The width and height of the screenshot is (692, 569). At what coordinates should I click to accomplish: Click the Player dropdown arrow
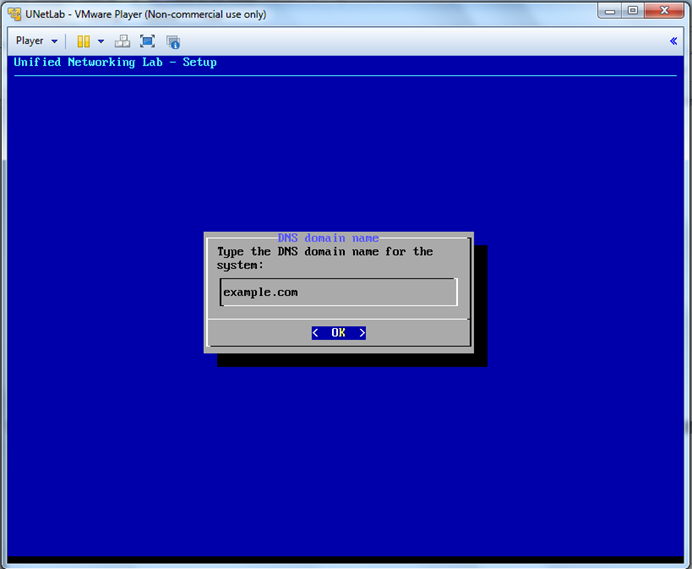(x=54, y=41)
